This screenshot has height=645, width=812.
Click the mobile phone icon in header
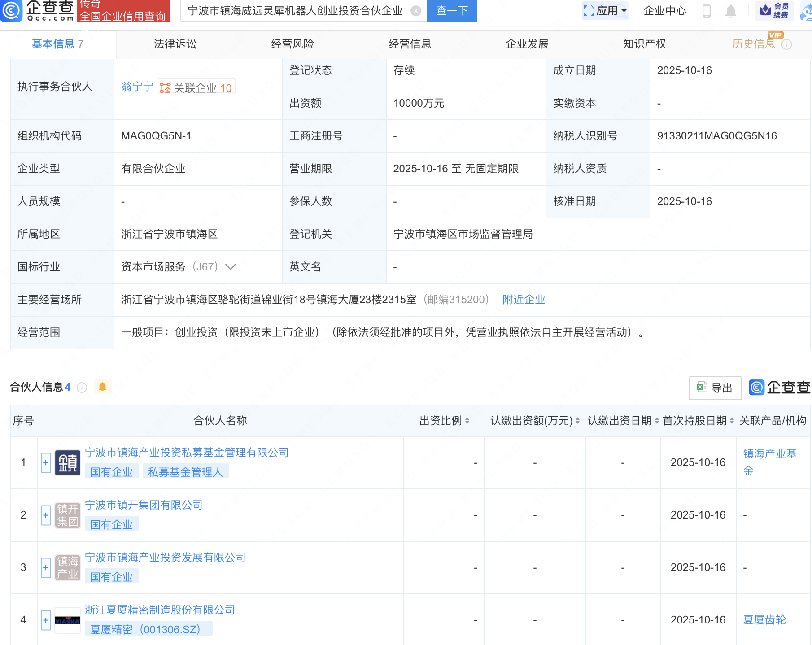[706, 11]
